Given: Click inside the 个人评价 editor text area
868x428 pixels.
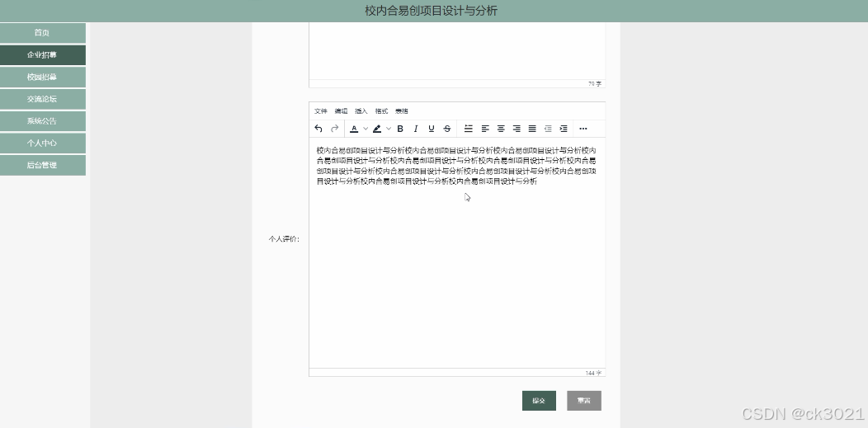Looking at the screenshot, I should (457, 252).
